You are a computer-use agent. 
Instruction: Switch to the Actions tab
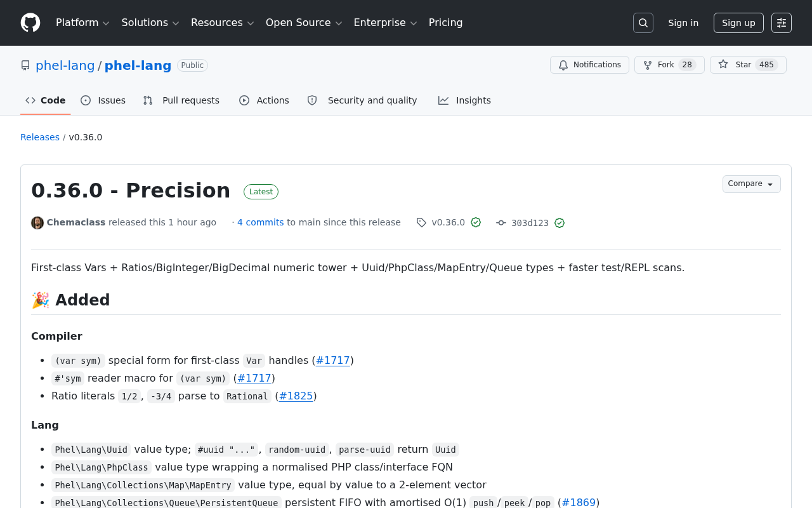coord(264,100)
